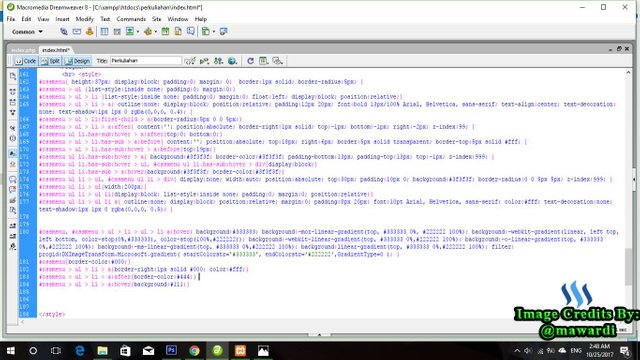The height and width of the screenshot is (360, 640).
Task: Switch to Design view
Action: pos(77,61)
